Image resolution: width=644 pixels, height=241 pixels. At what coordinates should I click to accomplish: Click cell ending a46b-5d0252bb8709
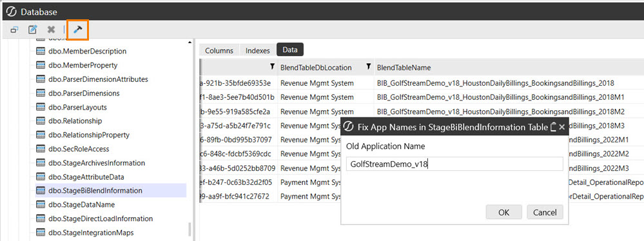[239, 168]
